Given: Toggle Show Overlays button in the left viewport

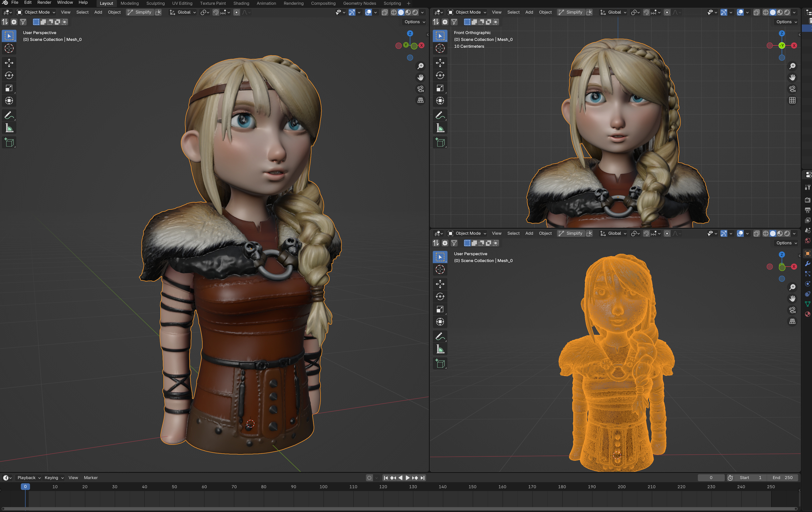Looking at the screenshot, I should pyautogui.click(x=369, y=12).
